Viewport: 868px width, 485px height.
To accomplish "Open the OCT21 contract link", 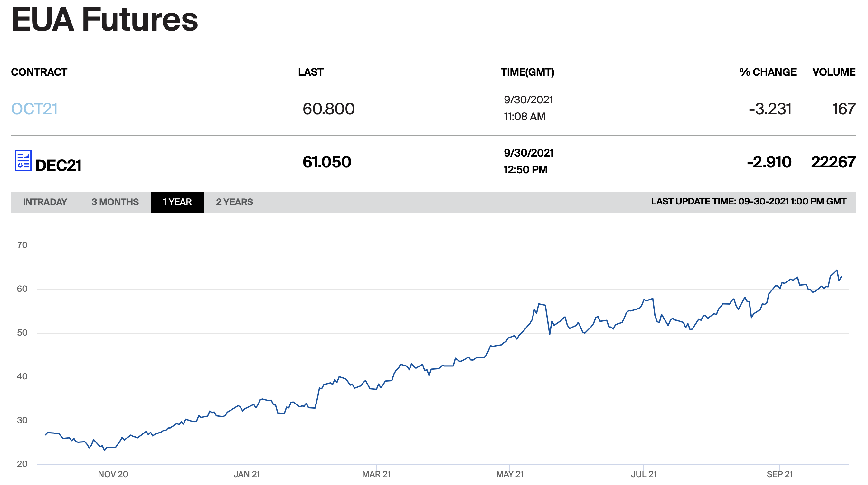I will (34, 109).
